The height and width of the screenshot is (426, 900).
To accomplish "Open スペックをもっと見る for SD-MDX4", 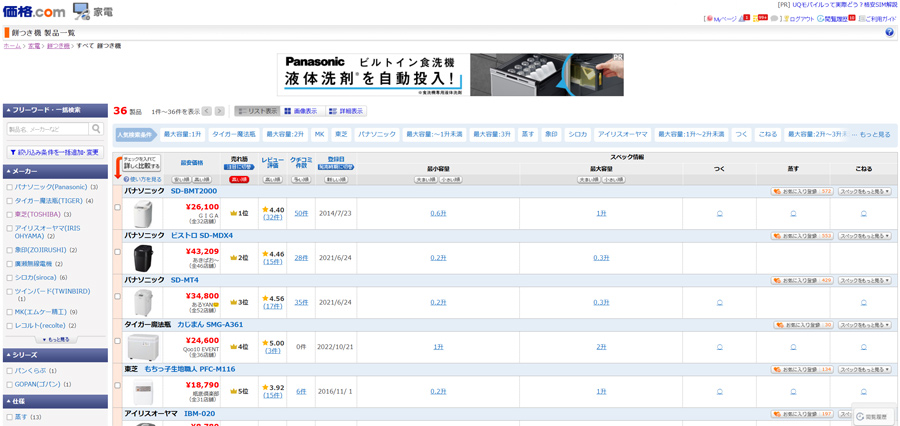I will (x=865, y=236).
